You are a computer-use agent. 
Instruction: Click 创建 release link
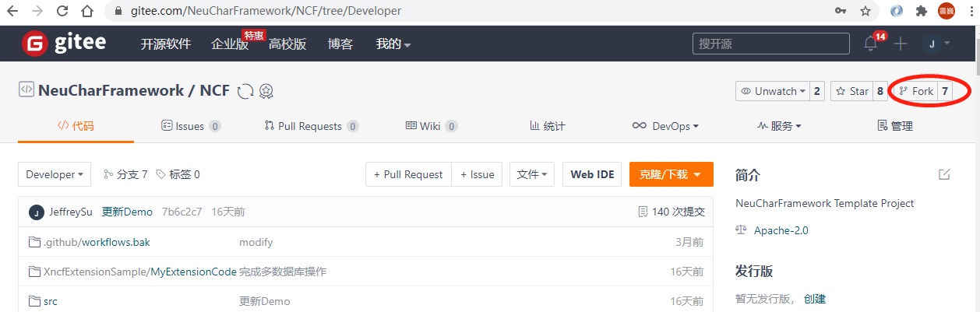pyautogui.click(x=815, y=299)
